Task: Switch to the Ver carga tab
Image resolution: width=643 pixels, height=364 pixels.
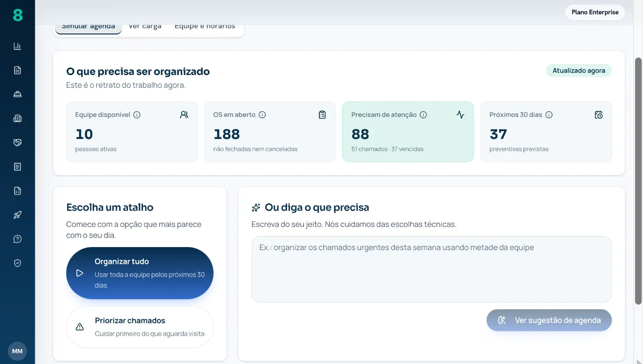Action: (x=145, y=27)
